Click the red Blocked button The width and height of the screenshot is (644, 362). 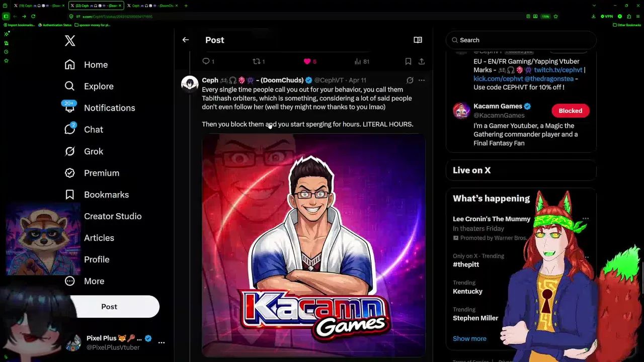570,111
